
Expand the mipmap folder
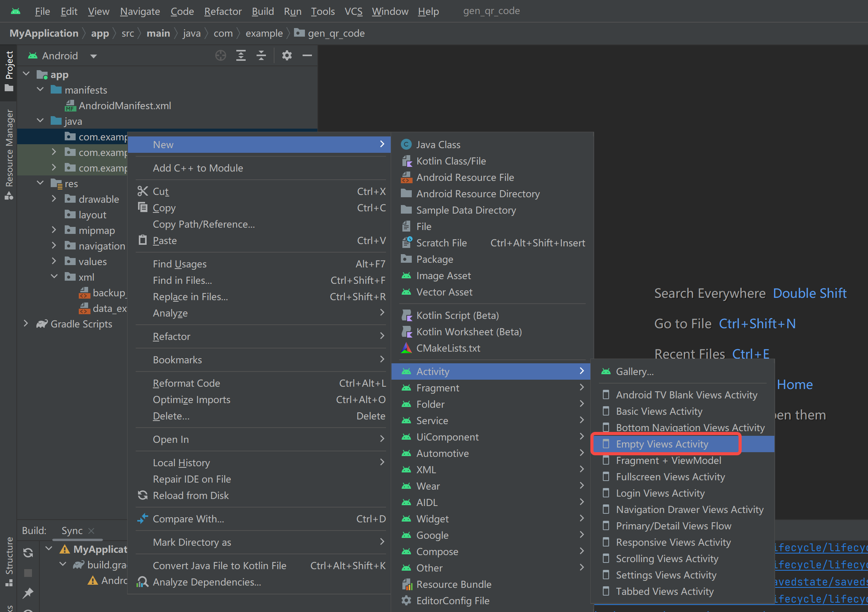[x=54, y=230]
